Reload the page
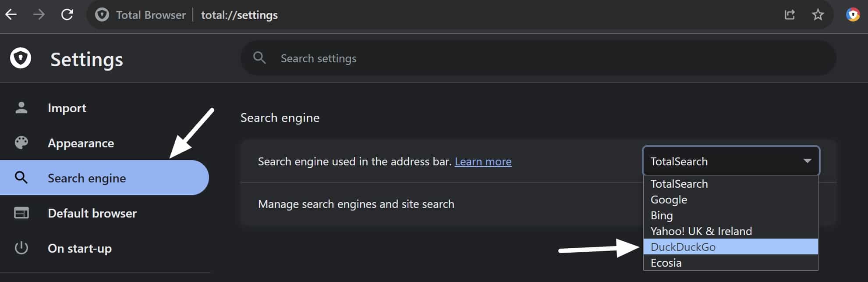 click(67, 15)
